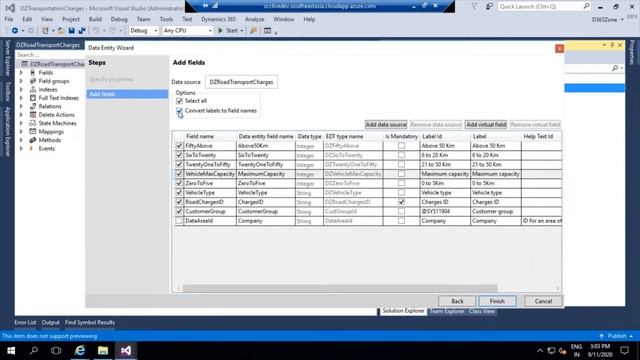
Task: Toggle Is Mandatory for RoadChargesID row
Action: coord(402,202)
